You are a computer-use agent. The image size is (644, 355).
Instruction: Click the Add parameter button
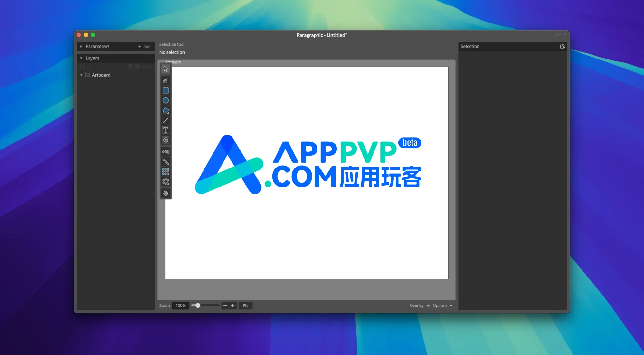pos(145,46)
